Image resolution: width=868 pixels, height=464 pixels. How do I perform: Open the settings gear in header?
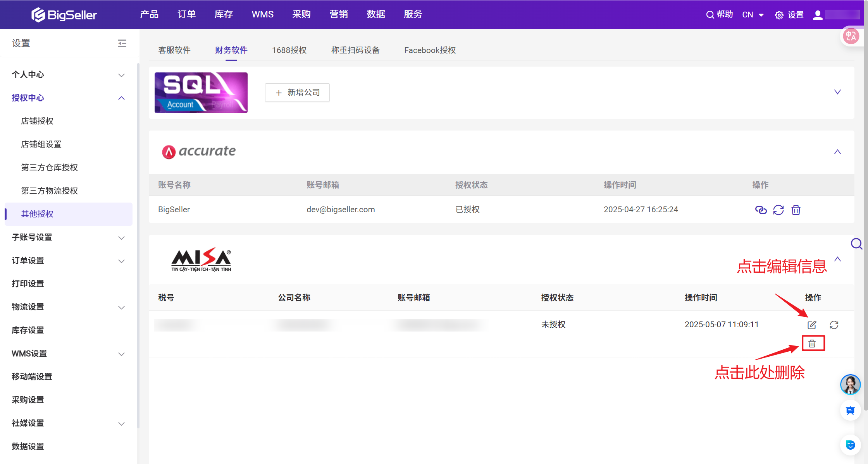[x=779, y=15]
